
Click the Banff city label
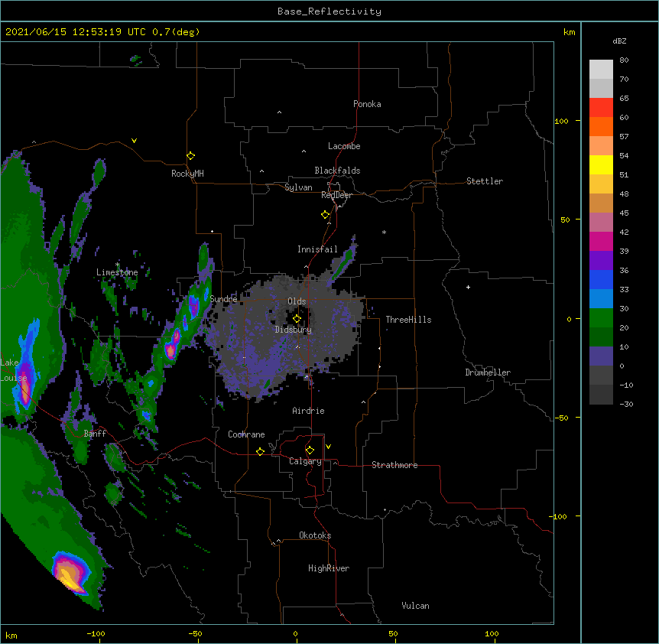pyautogui.click(x=95, y=434)
